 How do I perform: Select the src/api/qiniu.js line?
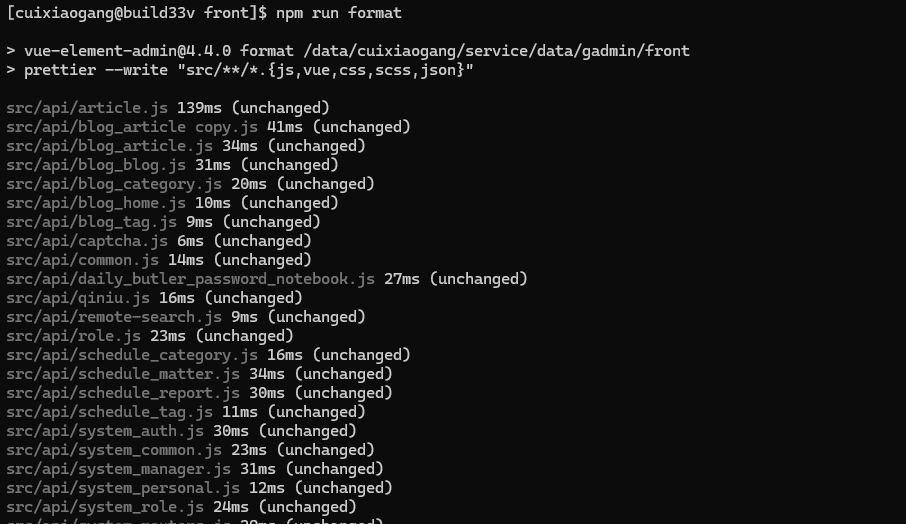[154, 299]
